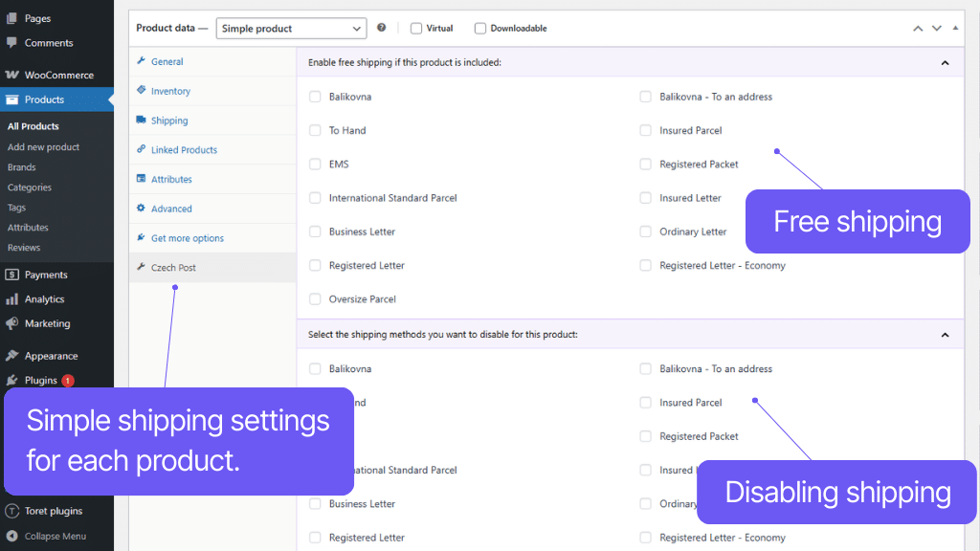Viewport: 980px width, 551px height.
Task: Open the Linked Products tab
Action: [212, 150]
